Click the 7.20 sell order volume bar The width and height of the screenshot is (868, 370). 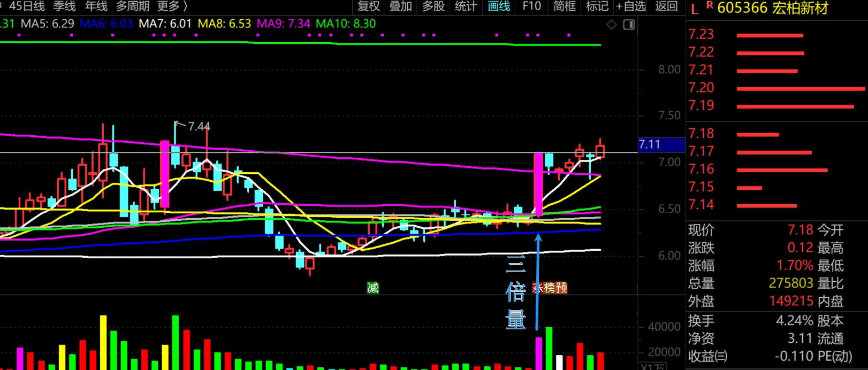click(800, 89)
